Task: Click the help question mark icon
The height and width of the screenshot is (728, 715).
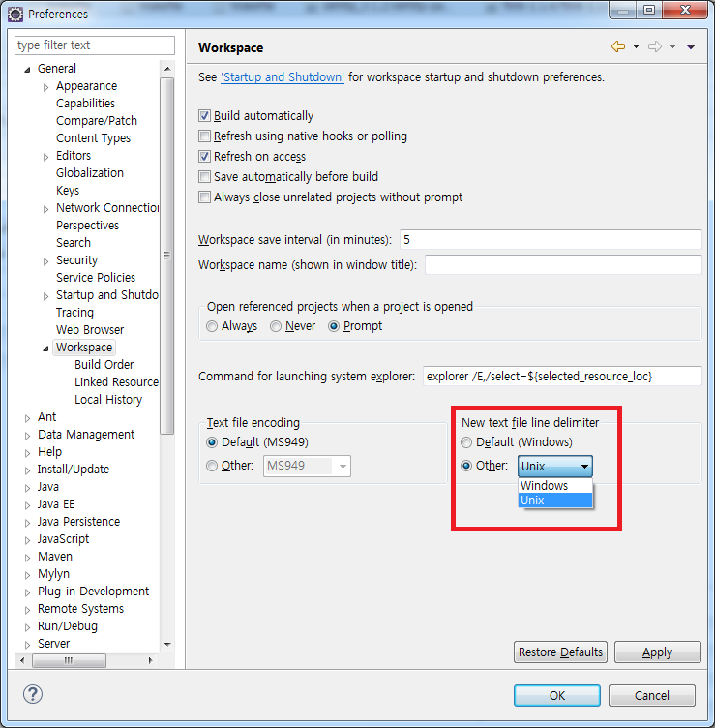Action: [x=33, y=694]
